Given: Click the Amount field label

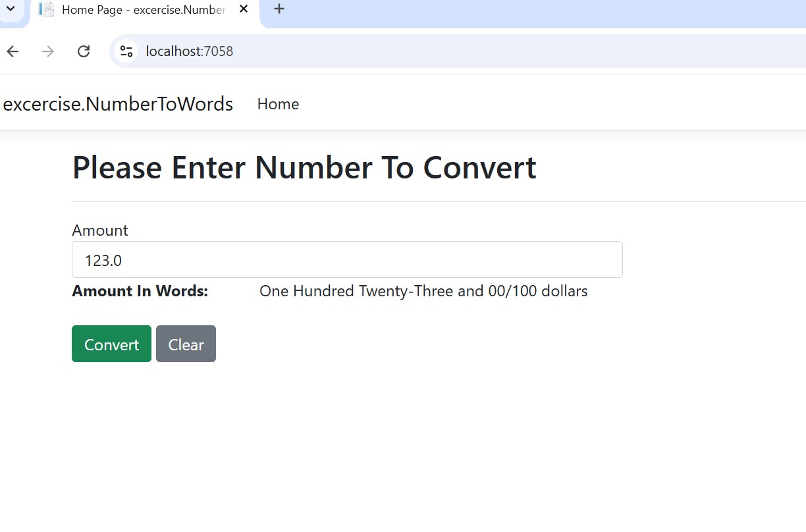Looking at the screenshot, I should click(100, 230).
